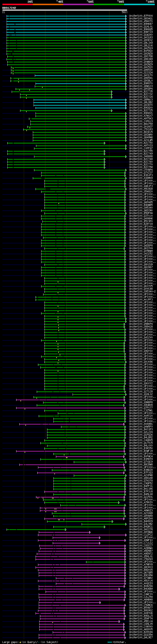Choose the UniRef100_Q42519 hit
Image resolution: width=157 pixels, height=644 pixels.
point(141,48)
